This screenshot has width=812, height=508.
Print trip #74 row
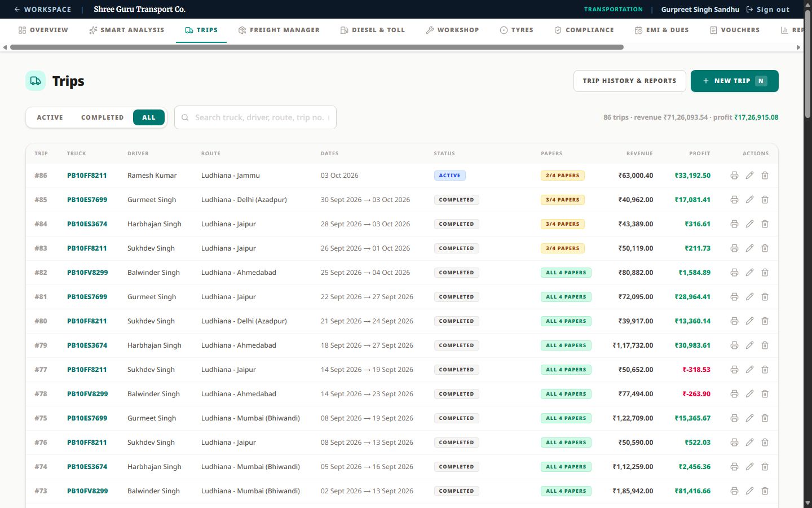pos(734,467)
